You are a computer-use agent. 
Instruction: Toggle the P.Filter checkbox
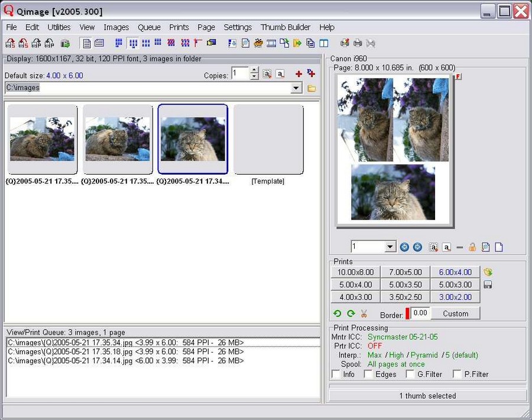point(457,374)
